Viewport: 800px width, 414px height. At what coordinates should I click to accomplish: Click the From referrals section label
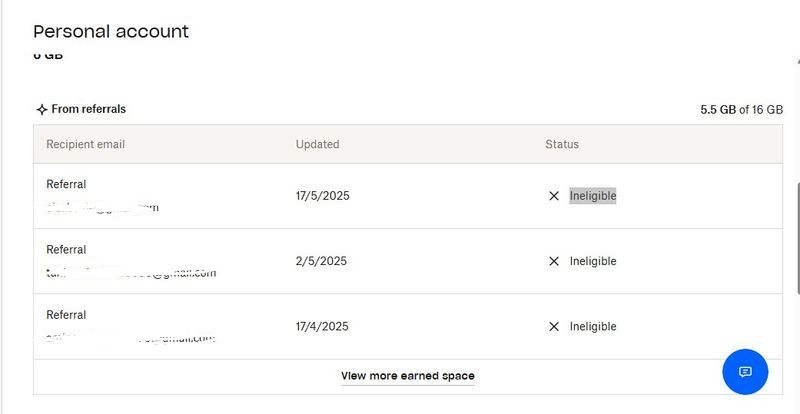point(88,109)
